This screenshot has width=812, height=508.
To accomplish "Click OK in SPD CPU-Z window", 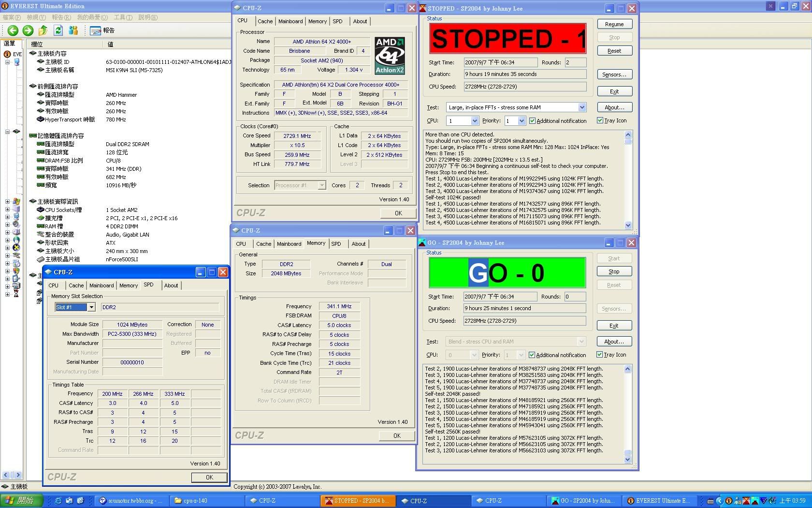I will (209, 478).
